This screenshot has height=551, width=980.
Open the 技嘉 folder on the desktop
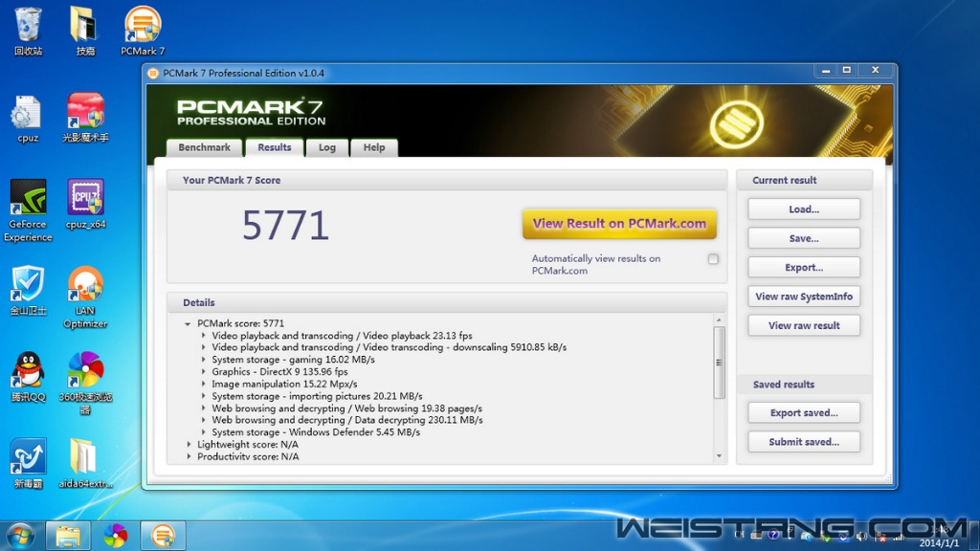tap(85, 30)
